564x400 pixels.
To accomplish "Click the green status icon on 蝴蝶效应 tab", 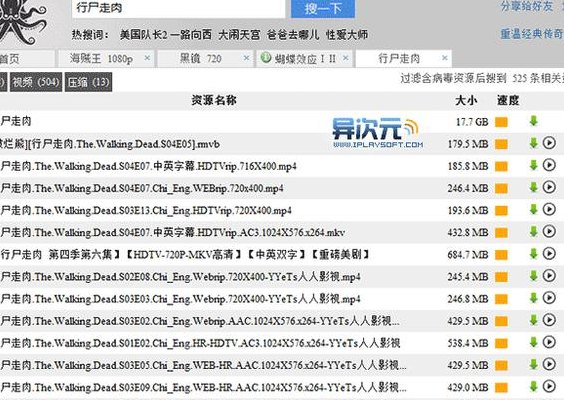I will click(266, 58).
